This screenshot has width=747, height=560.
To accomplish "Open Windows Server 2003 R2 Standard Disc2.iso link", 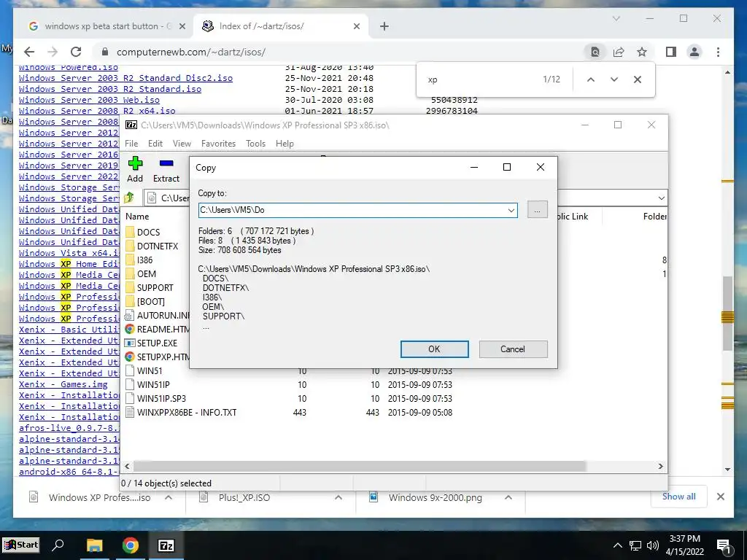I will 125,78.
